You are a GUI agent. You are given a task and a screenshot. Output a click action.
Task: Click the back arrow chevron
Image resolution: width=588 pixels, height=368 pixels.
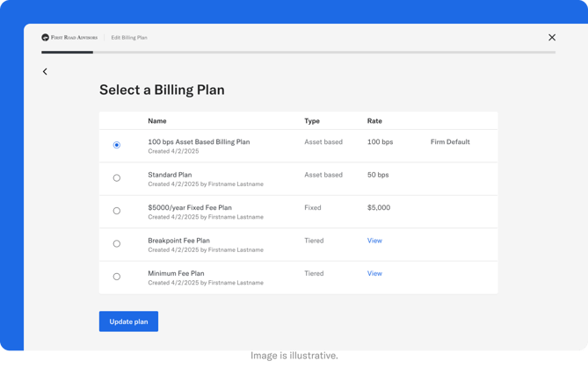click(45, 71)
